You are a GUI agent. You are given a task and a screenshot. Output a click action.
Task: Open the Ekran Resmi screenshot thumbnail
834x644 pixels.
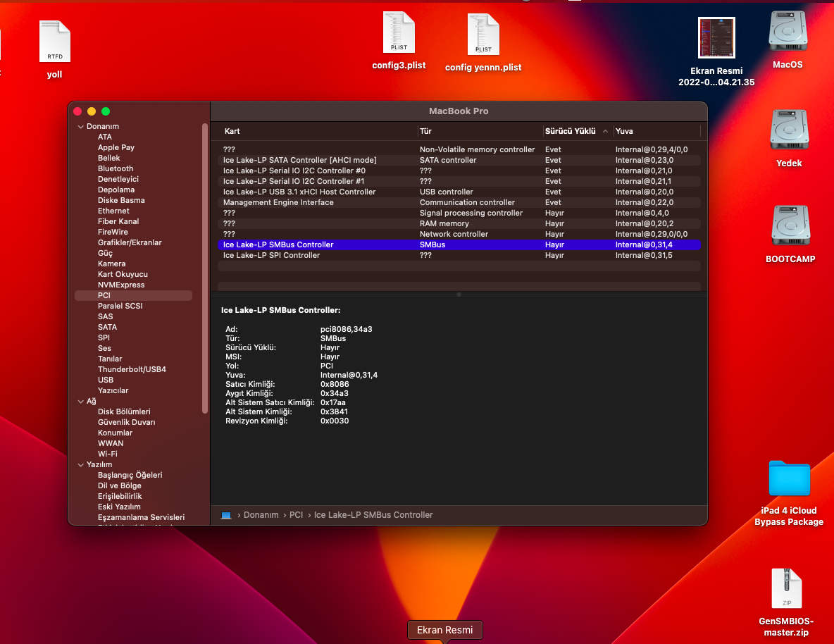(x=716, y=38)
